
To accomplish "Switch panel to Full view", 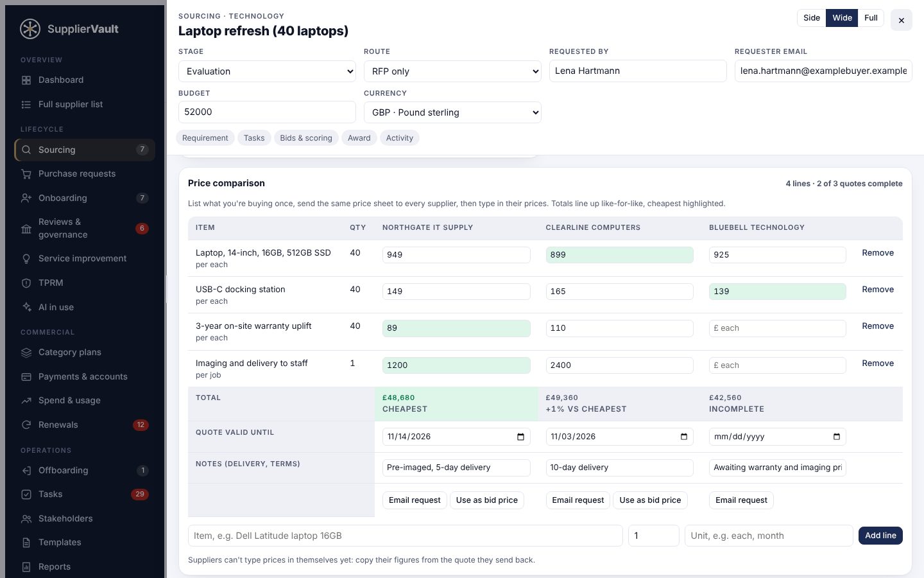I will pyautogui.click(x=871, y=18).
